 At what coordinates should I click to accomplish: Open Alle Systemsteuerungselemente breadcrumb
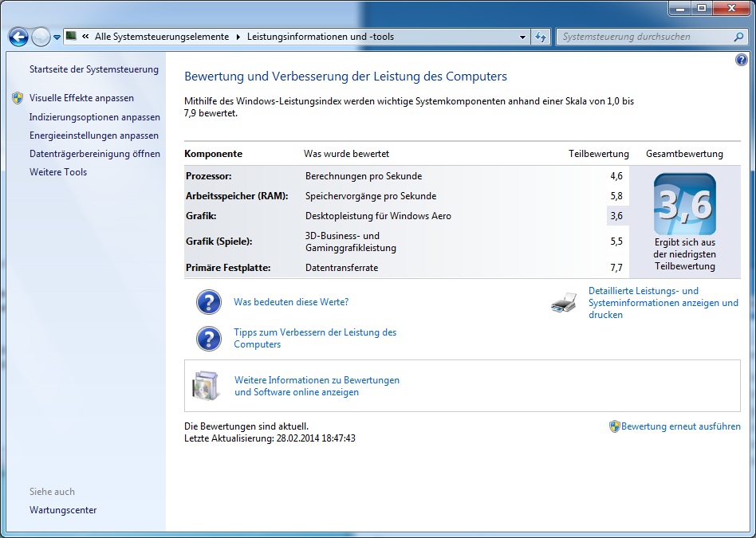click(162, 37)
